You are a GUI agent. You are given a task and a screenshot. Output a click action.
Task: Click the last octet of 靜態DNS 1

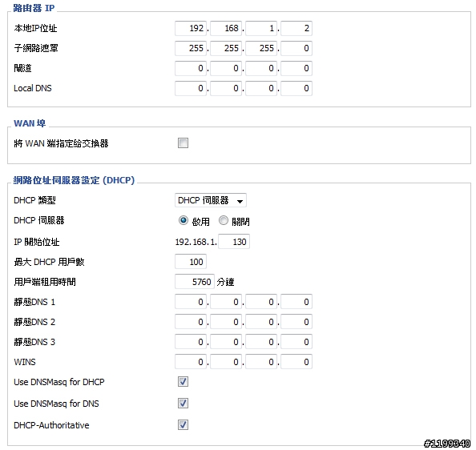coord(296,302)
